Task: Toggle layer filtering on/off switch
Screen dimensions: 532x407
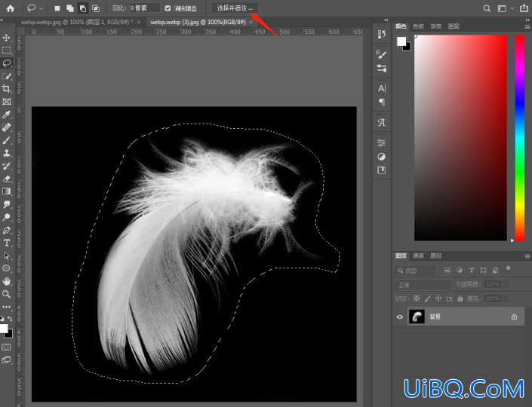Action: [508, 270]
